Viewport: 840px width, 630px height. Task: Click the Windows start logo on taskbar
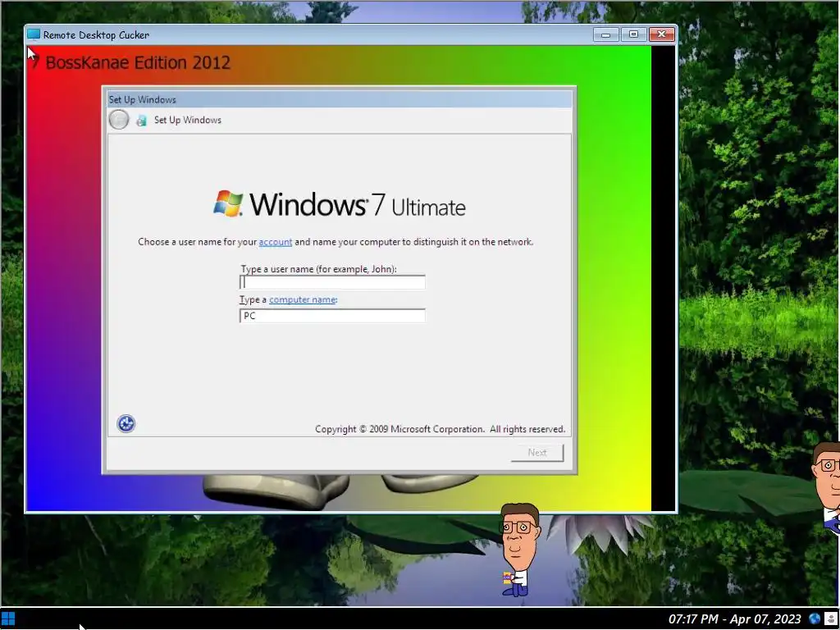[x=8, y=620]
